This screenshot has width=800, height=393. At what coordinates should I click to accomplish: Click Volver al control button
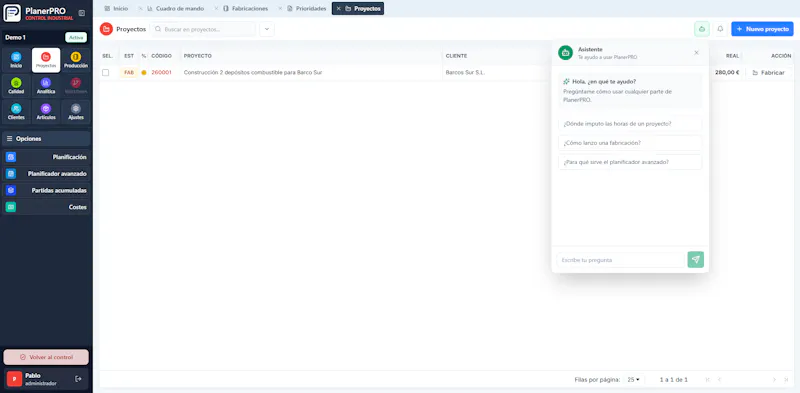[x=46, y=357]
